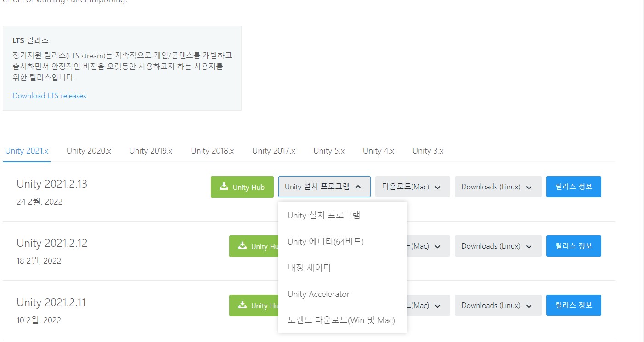The image size is (644, 342).
Task: Click Unity Hub button for Unity 2021.2.11
Action: (x=254, y=305)
